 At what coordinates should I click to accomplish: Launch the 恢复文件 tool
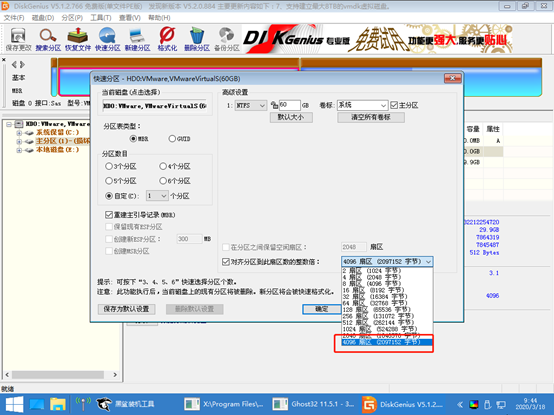[78, 39]
